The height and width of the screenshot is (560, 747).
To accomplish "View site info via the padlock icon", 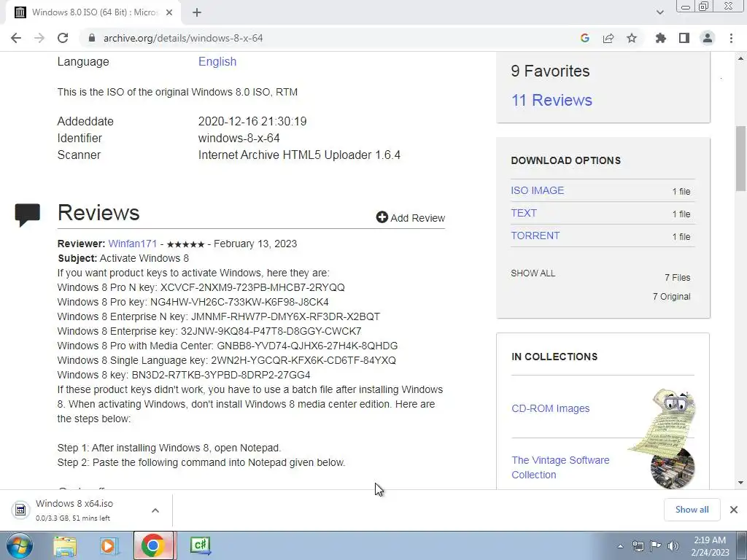I will [92, 38].
